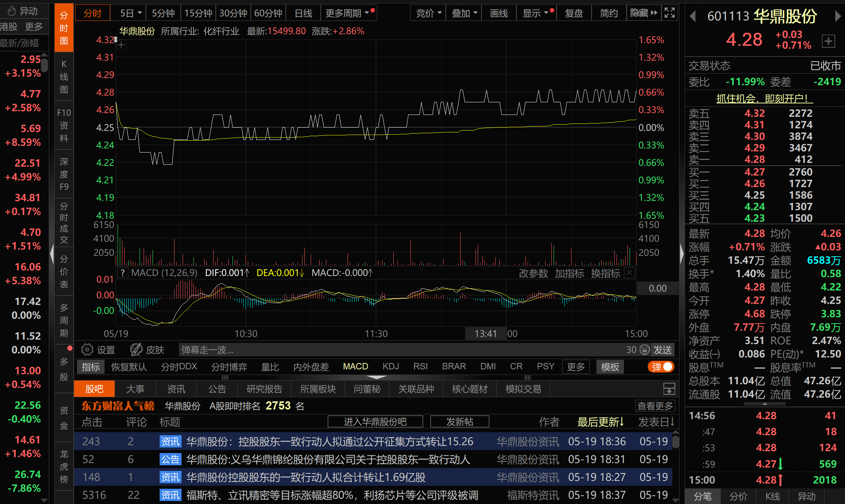Click 改参数 in MACD panel

tap(534, 273)
